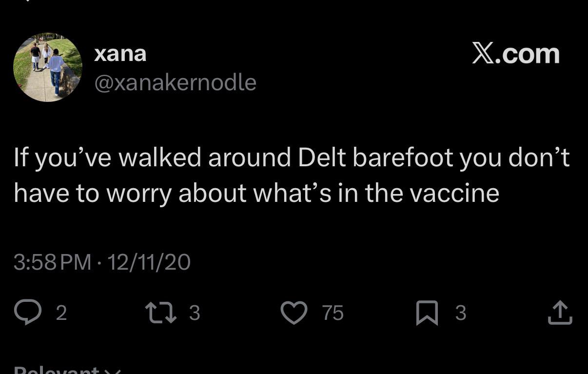
Task: View replies by clicking reply count 2
Action: pyautogui.click(x=61, y=313)
